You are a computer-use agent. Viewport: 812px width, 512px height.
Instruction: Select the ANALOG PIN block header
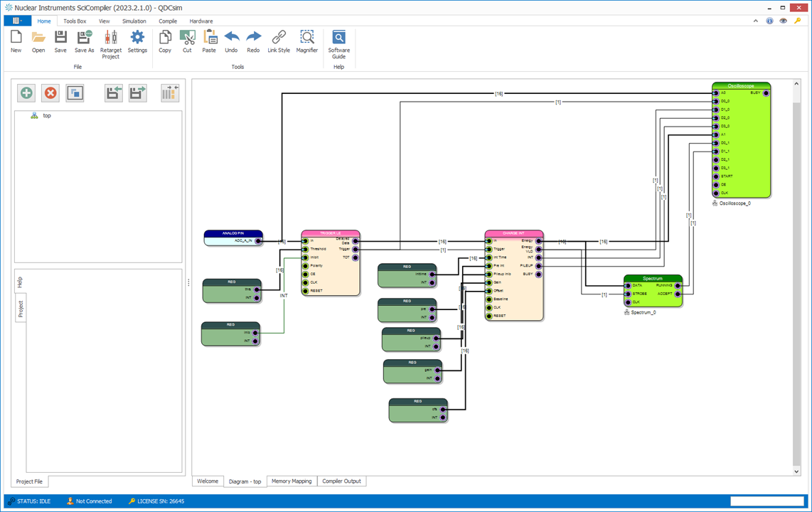pyautogui.click(x=233, y=233)
